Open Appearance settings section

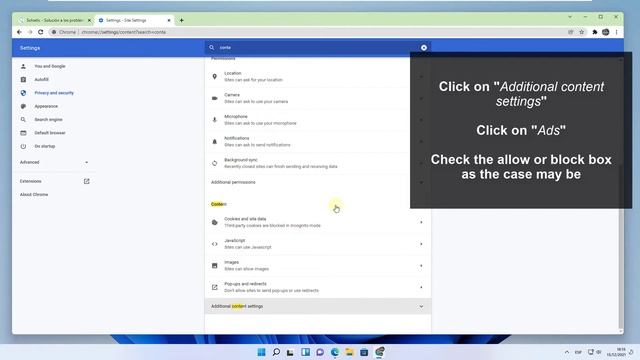(46, 106)
